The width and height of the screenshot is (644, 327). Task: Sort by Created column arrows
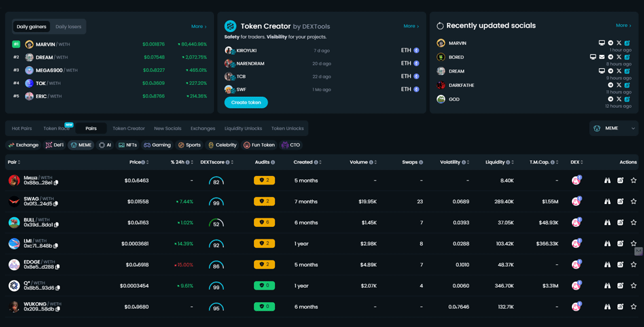[320, 162]
